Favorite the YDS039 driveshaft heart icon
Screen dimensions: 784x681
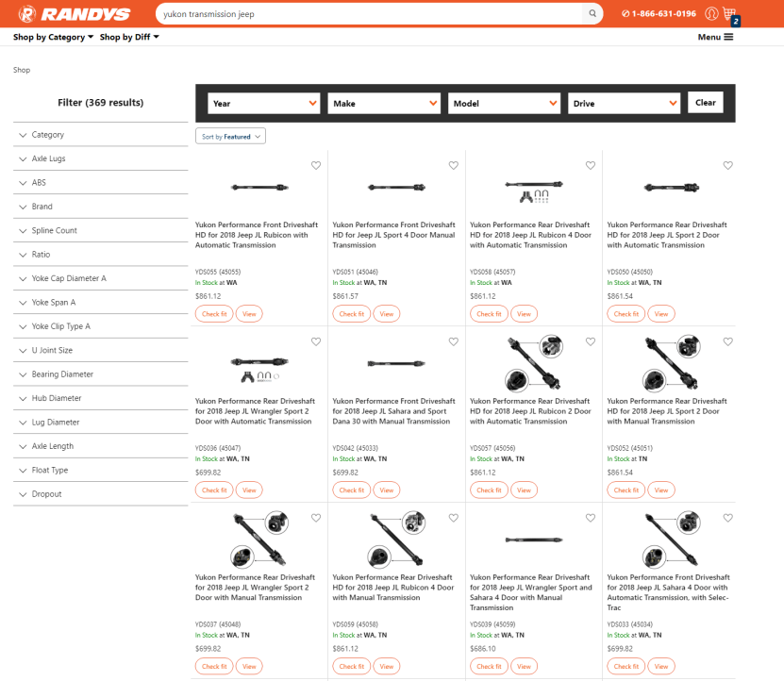[591, 518]
